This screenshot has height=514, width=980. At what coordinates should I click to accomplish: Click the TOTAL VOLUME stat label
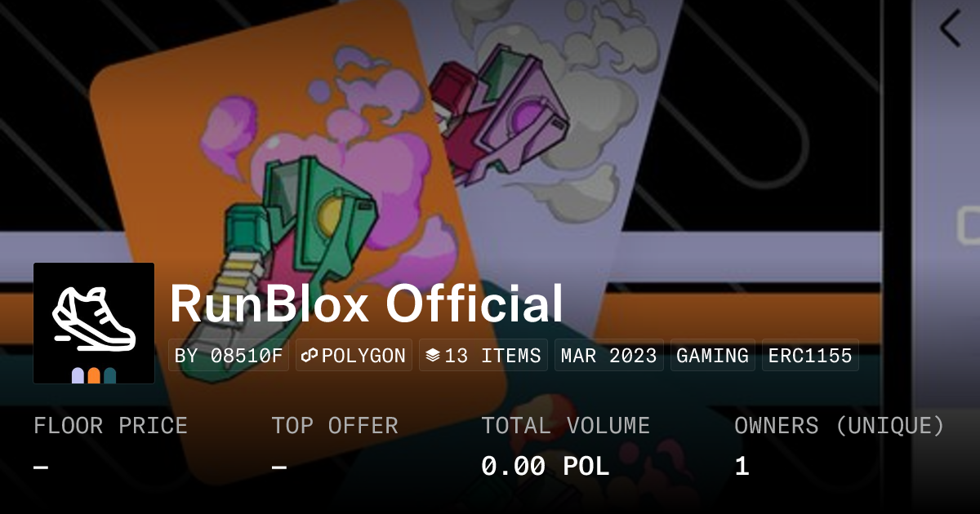pos(565,426)
